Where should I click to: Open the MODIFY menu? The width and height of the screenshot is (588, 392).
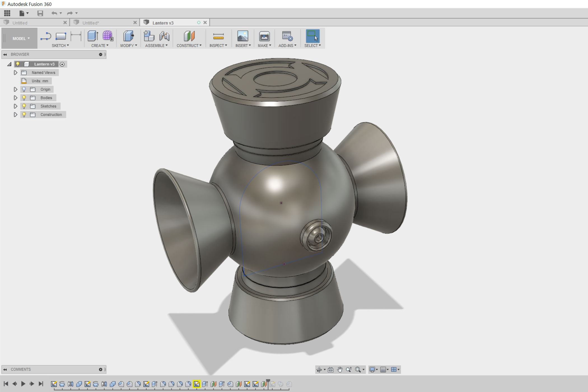pyautogui.click(x=129, y=45)
